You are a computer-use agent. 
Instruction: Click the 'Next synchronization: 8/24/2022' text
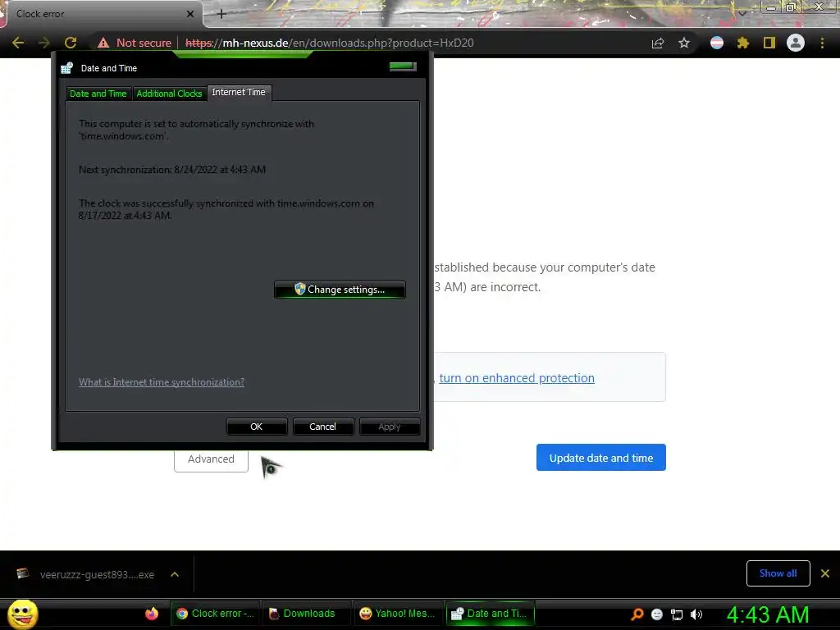tap(172, 170)
